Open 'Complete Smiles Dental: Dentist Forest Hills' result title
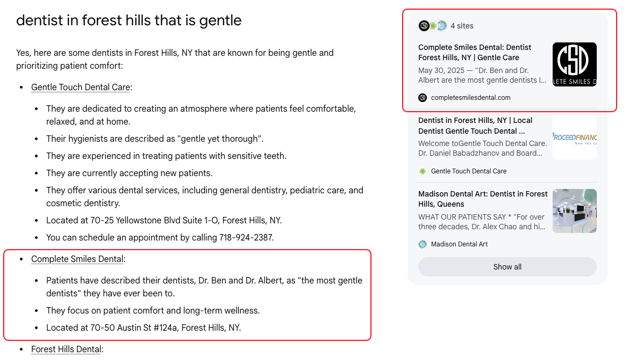This screenshot has height=364, width=629. click(x=475, y=53)
